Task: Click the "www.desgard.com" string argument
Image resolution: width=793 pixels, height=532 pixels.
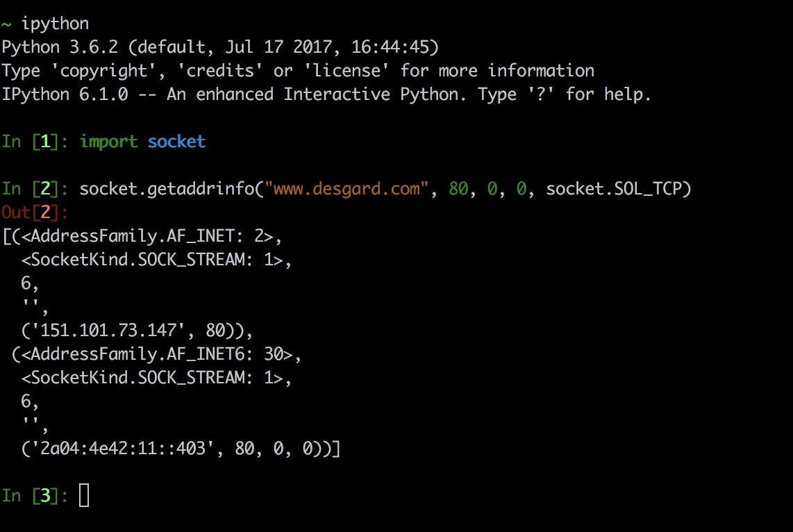Action: pyautogui.click(x=347, y=189)
